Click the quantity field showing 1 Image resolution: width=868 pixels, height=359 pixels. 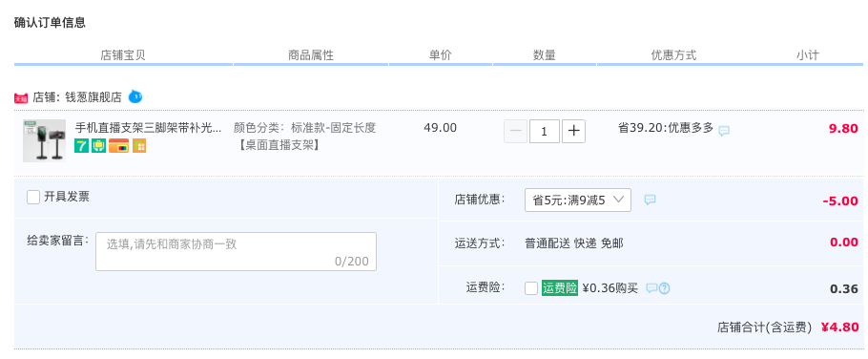(x=544, y=132)
